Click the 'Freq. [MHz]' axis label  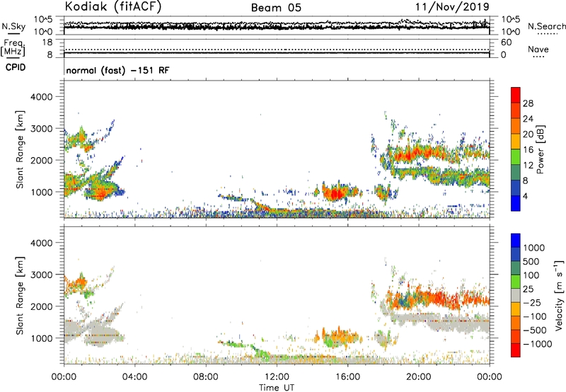pos(13,47)
